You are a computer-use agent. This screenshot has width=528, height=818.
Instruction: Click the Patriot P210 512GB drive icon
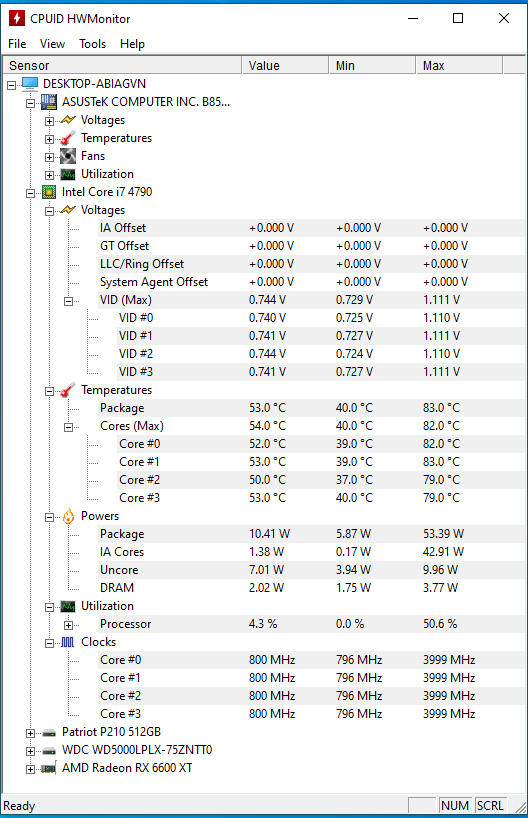[49, 733]
